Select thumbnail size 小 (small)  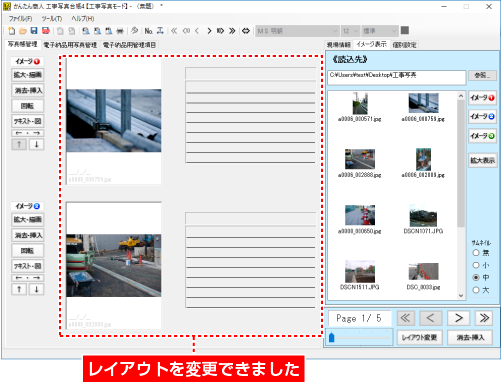(476, 265)
